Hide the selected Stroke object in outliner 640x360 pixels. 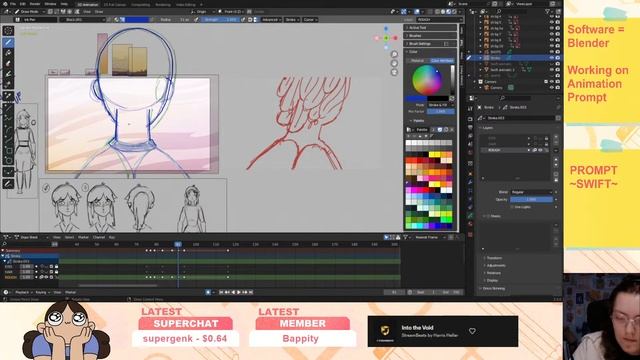(x=552, y=58)
